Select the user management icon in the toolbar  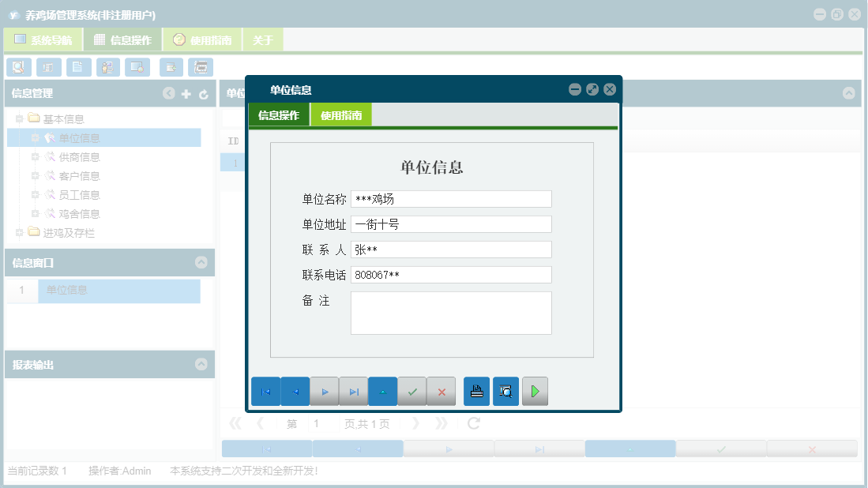(107, 67)
